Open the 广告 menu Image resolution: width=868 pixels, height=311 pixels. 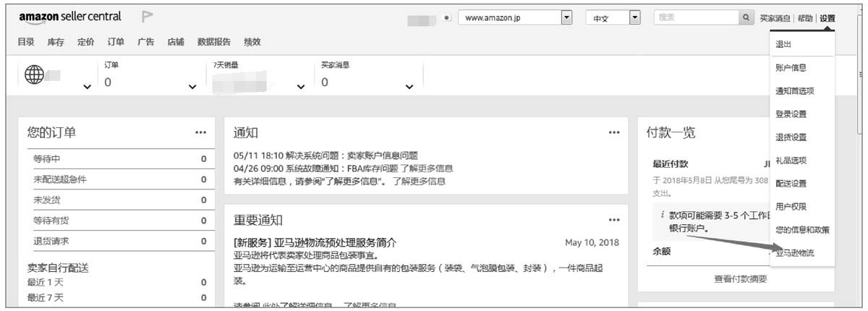click(x=145, y=42)
